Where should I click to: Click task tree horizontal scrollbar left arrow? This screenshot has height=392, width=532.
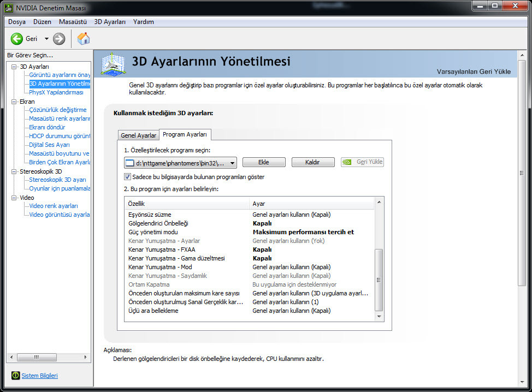pyautogui.click(x=11, y=357)
